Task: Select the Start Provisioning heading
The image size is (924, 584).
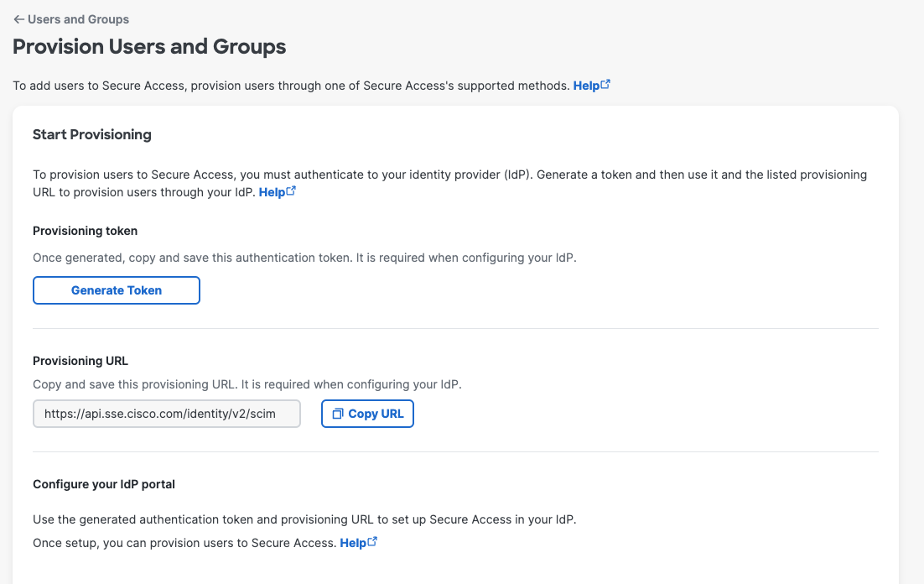Action: coord(92,134)
